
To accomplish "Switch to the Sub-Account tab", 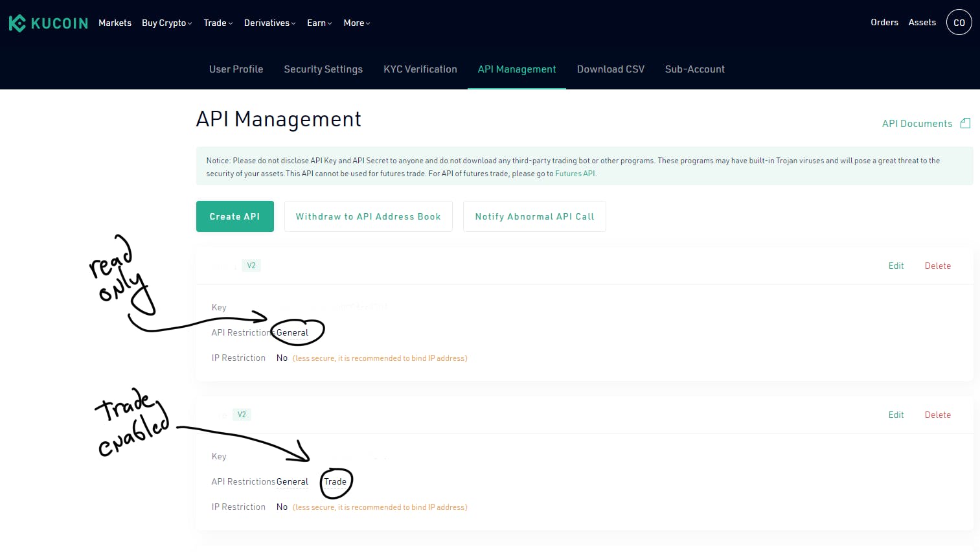I will [694, 69].
